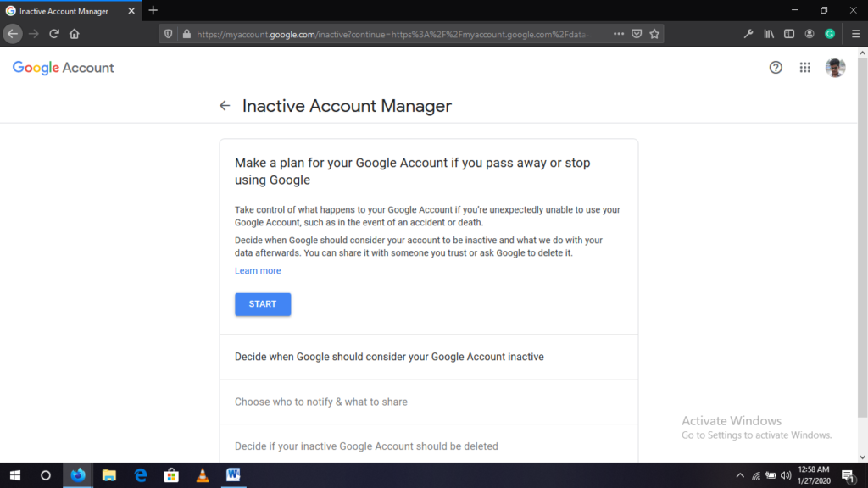Open the Grammarly extension icon
Viewport: 868px width, 488px height.
click(830, 34)
